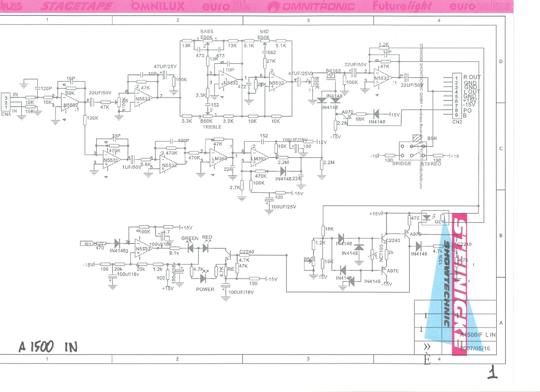
Task: Click the 120P capacitor value
Action: coord(46,88)
